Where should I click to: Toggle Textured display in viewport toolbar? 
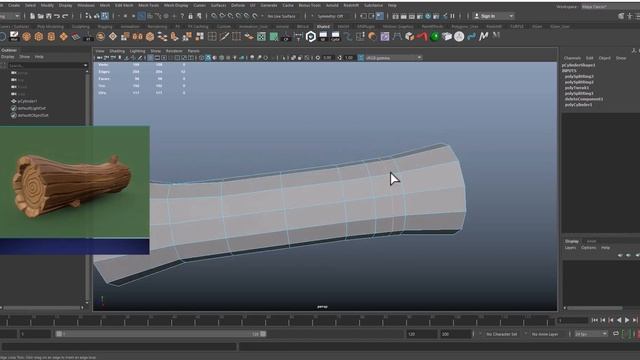coord(228,58)
